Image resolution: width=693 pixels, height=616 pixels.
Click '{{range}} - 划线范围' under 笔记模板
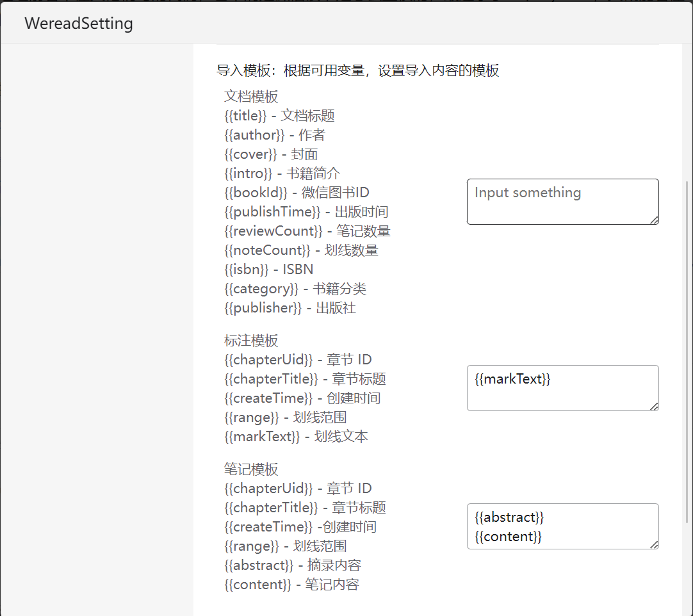[286, 546]
